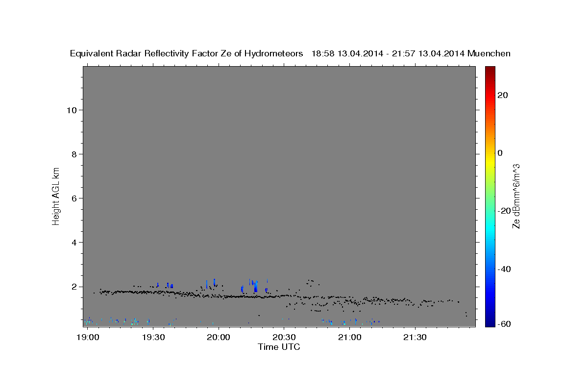Click the 'Time UTC' axis label
The image size is (588, 392).
point(279,347)
